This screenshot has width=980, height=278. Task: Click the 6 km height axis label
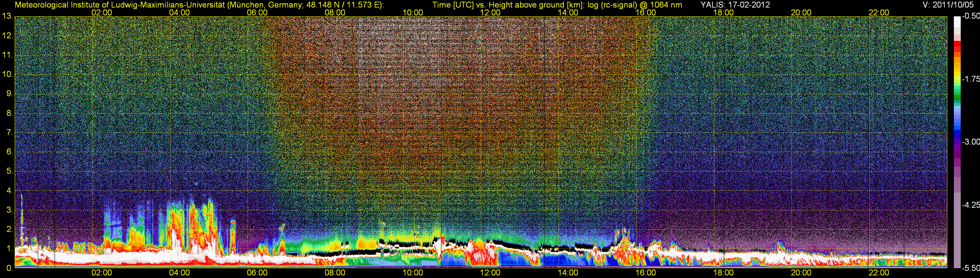[9, 152]
